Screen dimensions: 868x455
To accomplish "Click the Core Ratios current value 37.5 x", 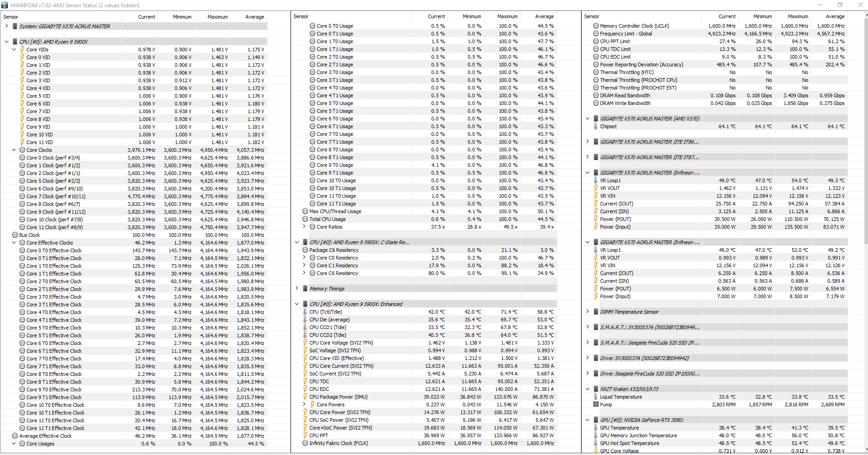I will click(x=438, y=227).
